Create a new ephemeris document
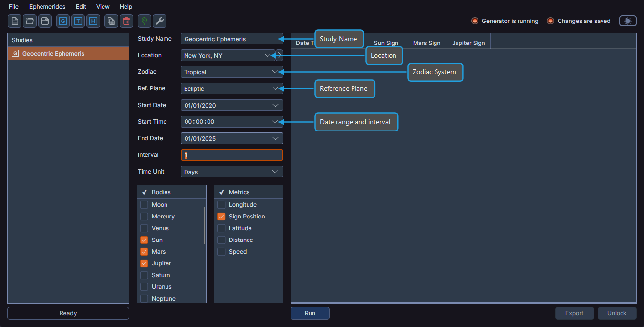 pos(14,21)
